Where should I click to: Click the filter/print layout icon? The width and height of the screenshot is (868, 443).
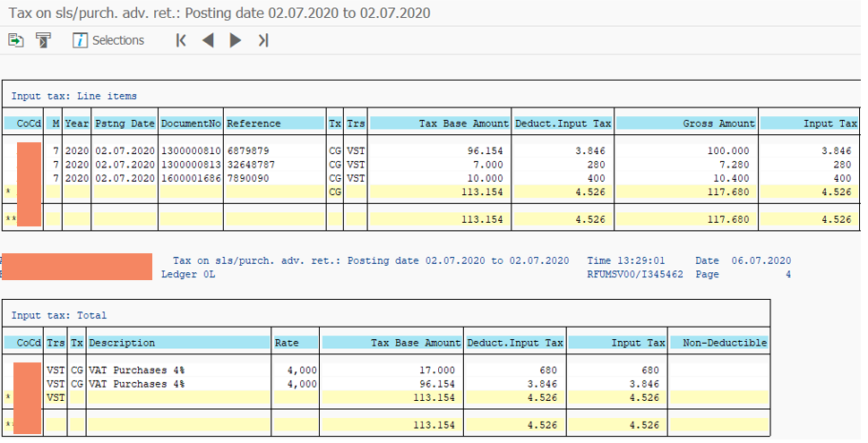coord(43,40)
